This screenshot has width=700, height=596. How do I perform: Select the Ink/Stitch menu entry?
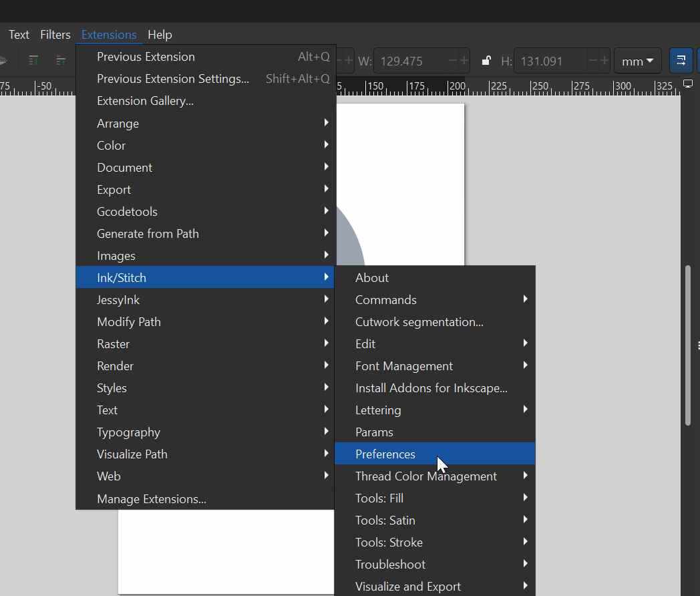click(x=205, y=277)
